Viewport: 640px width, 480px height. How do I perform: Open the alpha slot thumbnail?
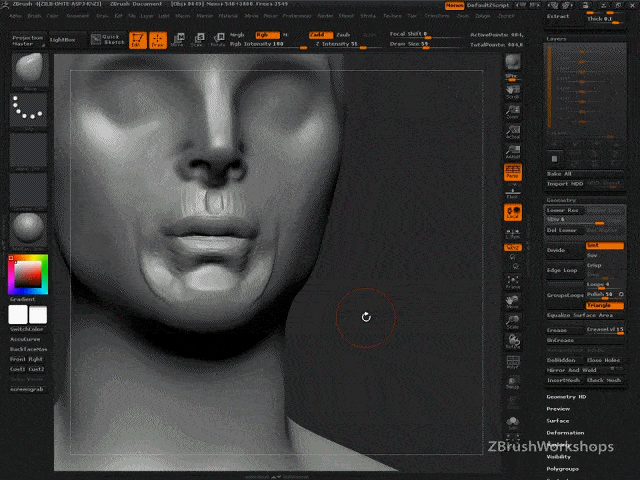[29, 151]
